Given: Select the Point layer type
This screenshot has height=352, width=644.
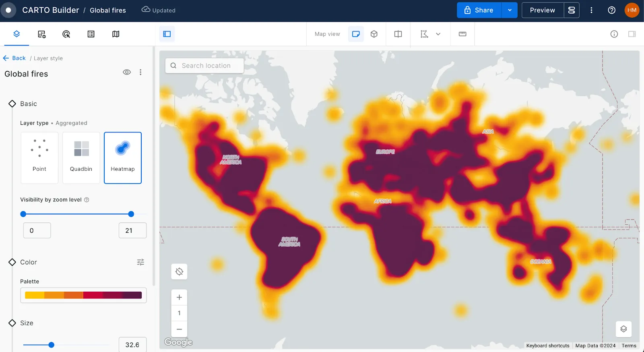Looking at the screenshot, I should click(39, 158).
